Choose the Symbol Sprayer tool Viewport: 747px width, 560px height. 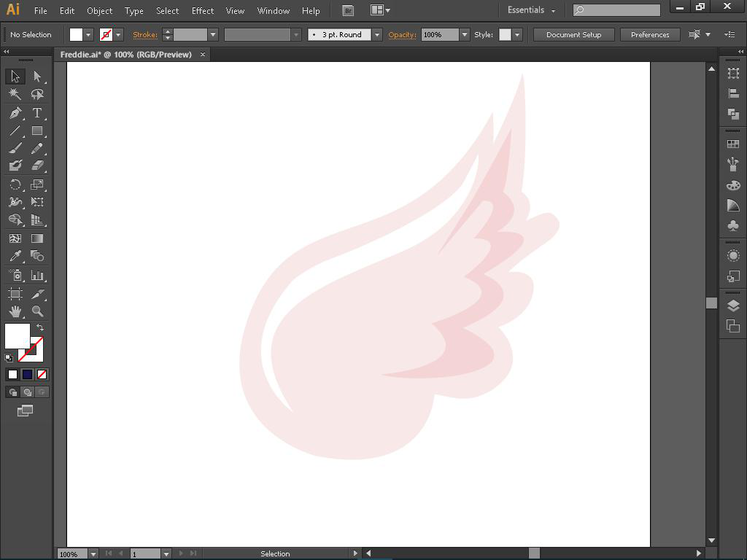(15, 275)
